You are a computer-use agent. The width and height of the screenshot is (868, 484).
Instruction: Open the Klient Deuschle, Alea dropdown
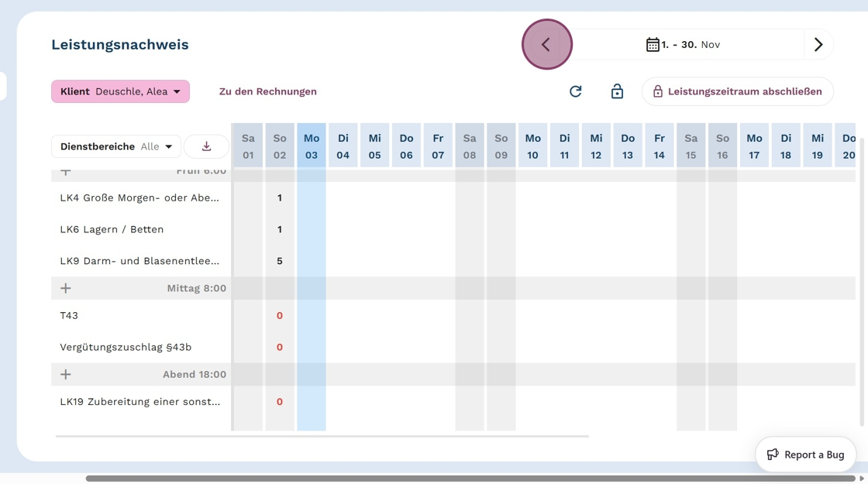tap(121, 92)
